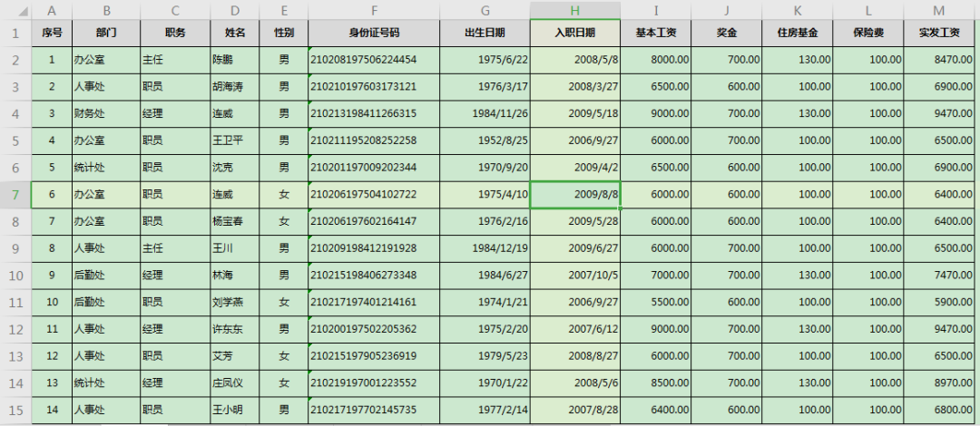
Task: Select the name cell 胡海涛
Action: click(x=235, y=87)
